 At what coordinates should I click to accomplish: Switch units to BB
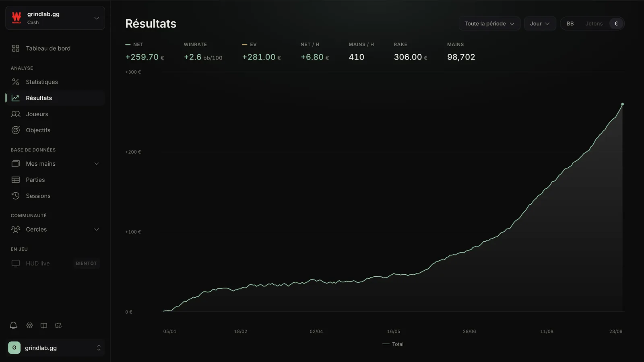coord(570,24)
